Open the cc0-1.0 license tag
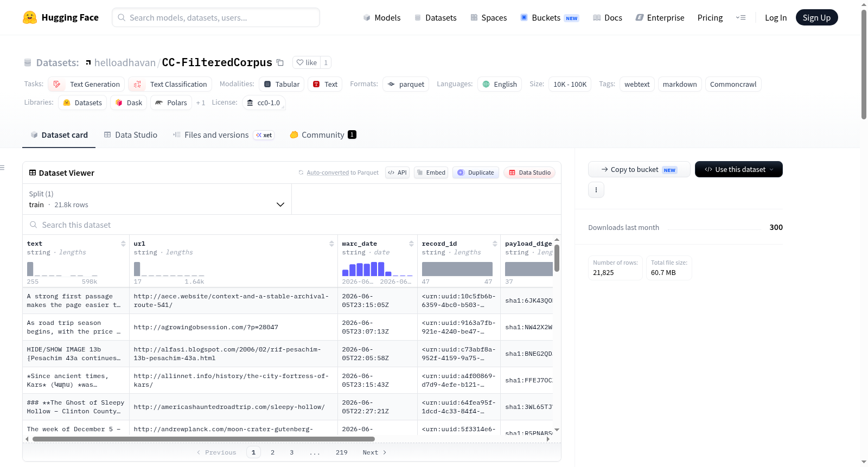Viewport: 868px width, 467px height. point(264,103)
